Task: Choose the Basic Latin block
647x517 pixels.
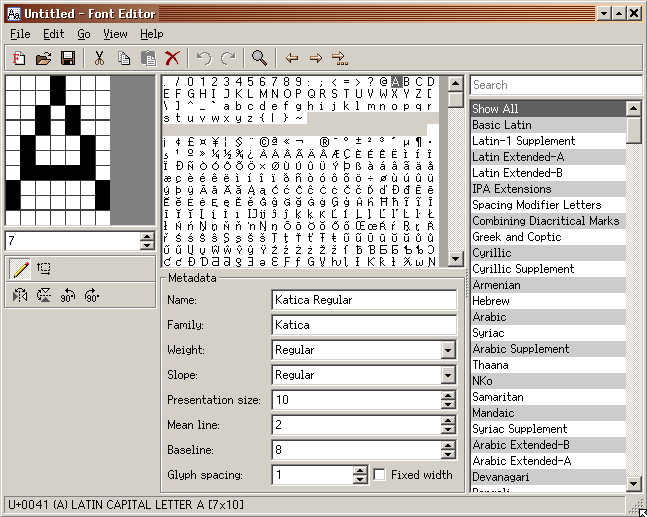Action: click(x=502, y=125)
